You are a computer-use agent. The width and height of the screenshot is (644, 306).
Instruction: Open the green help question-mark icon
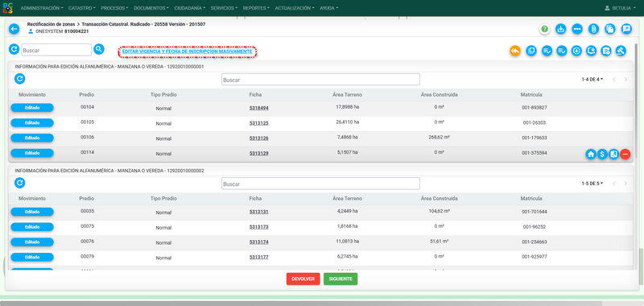(x=545, y=29)
